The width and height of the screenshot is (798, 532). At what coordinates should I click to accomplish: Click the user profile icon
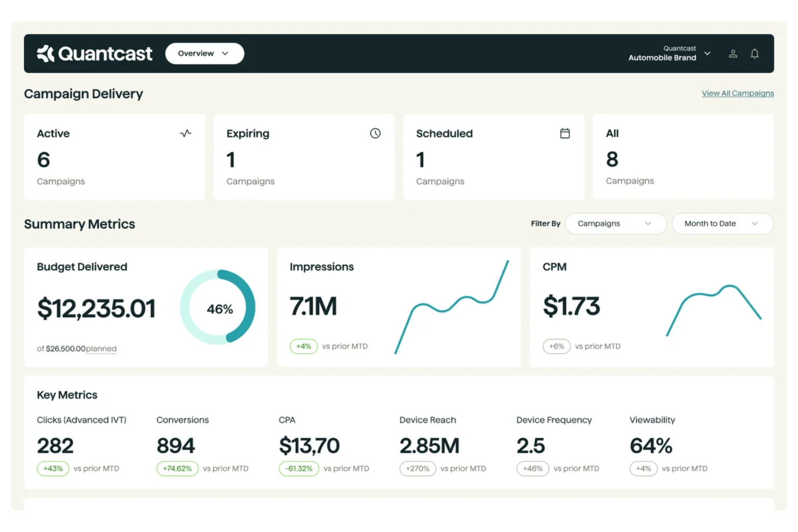pyautogui.click(x=733, y=53)
